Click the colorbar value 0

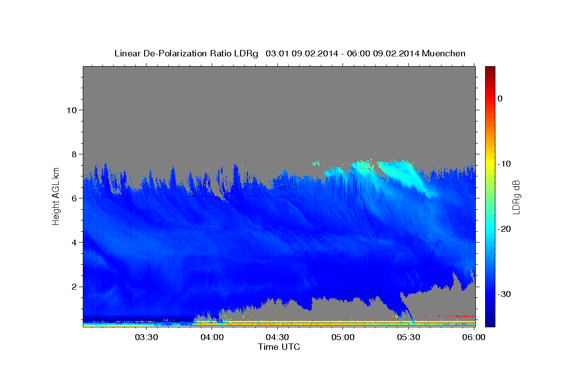(x=500, y=98)
